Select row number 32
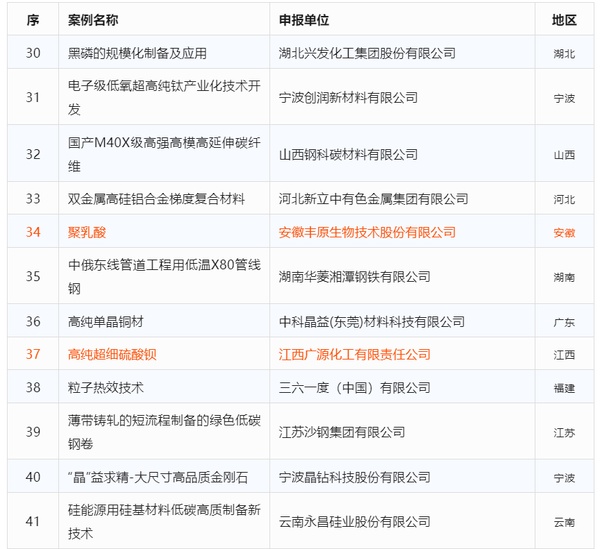The image size is (600, 549). (33, 154)
